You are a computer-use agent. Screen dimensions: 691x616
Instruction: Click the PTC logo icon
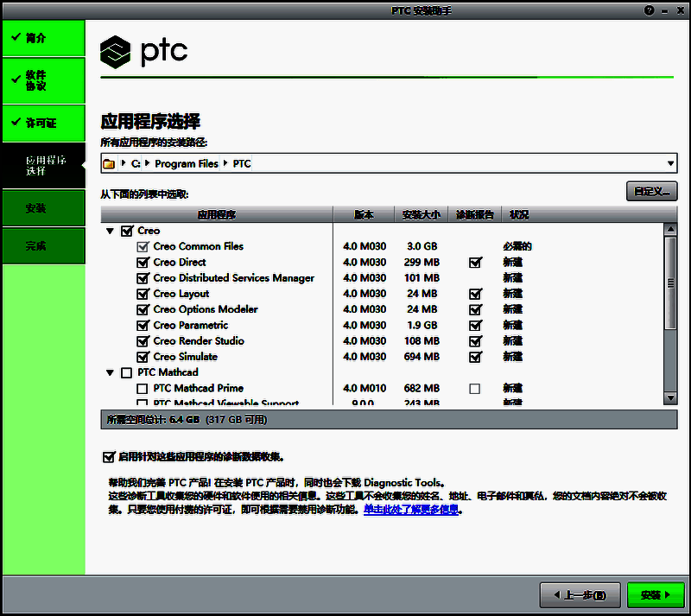click(x=115, y=52)
